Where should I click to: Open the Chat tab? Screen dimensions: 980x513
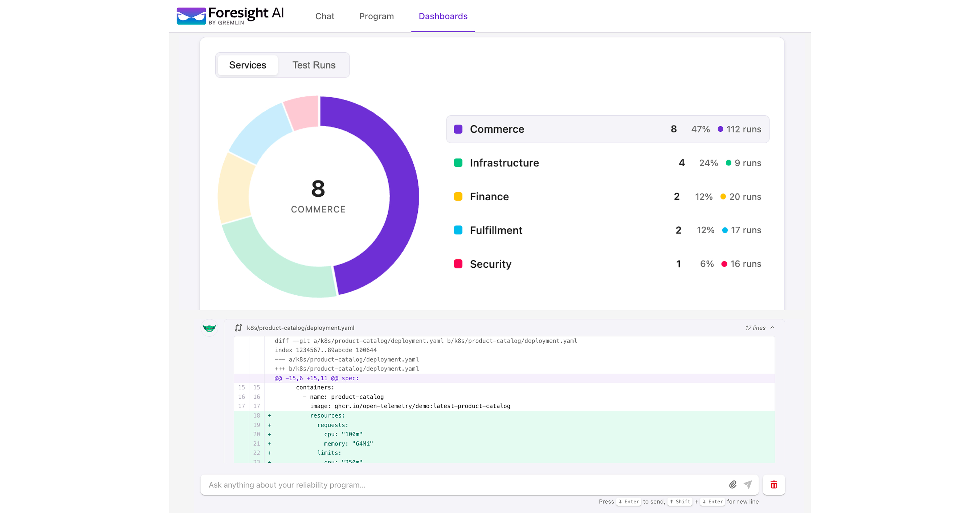[x=324, y=16]
